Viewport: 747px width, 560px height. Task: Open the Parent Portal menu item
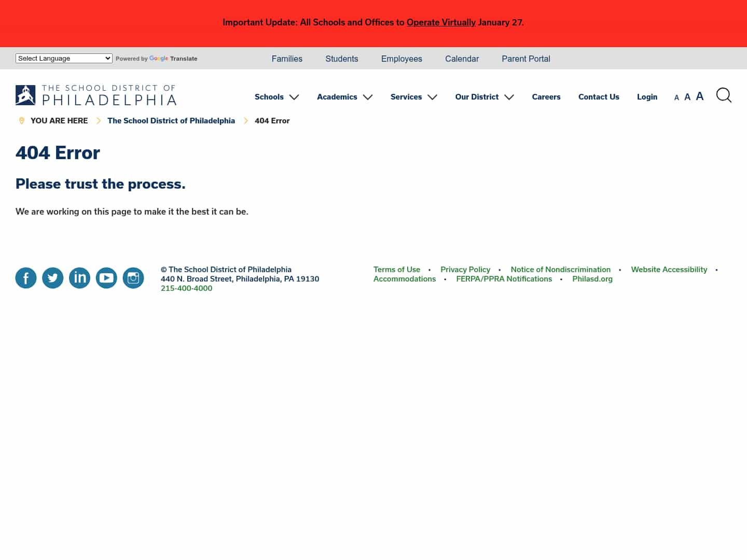(525, 59)
